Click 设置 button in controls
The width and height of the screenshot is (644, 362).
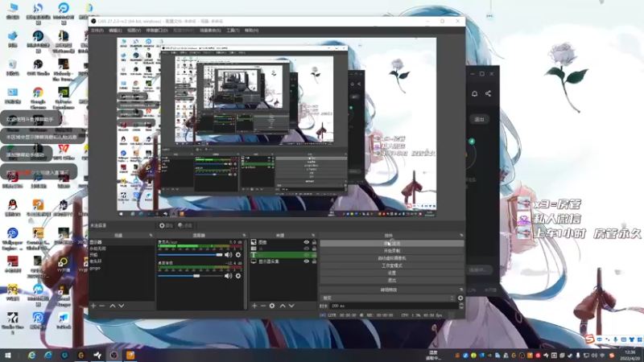coord(392,273)
